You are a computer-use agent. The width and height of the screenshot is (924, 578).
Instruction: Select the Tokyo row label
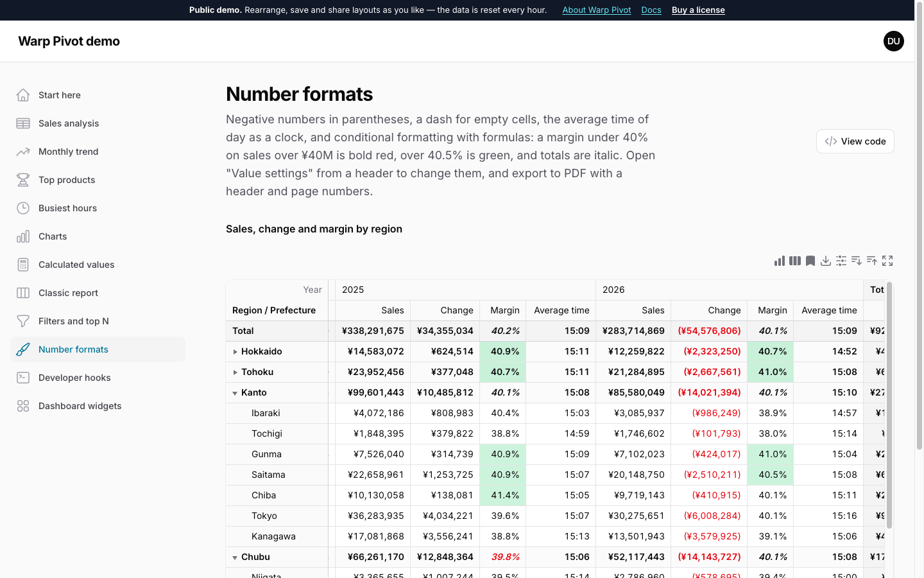[264, 516]
